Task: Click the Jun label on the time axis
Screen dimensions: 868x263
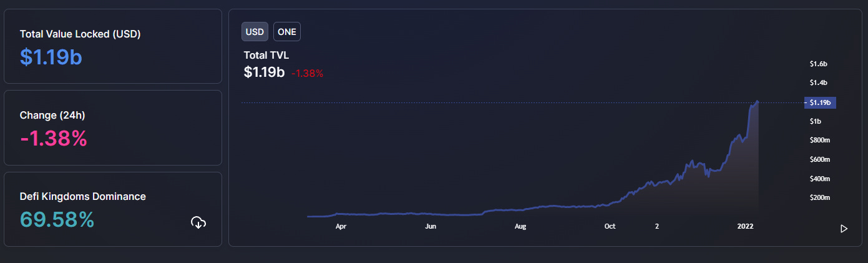Action: point(431,227)
